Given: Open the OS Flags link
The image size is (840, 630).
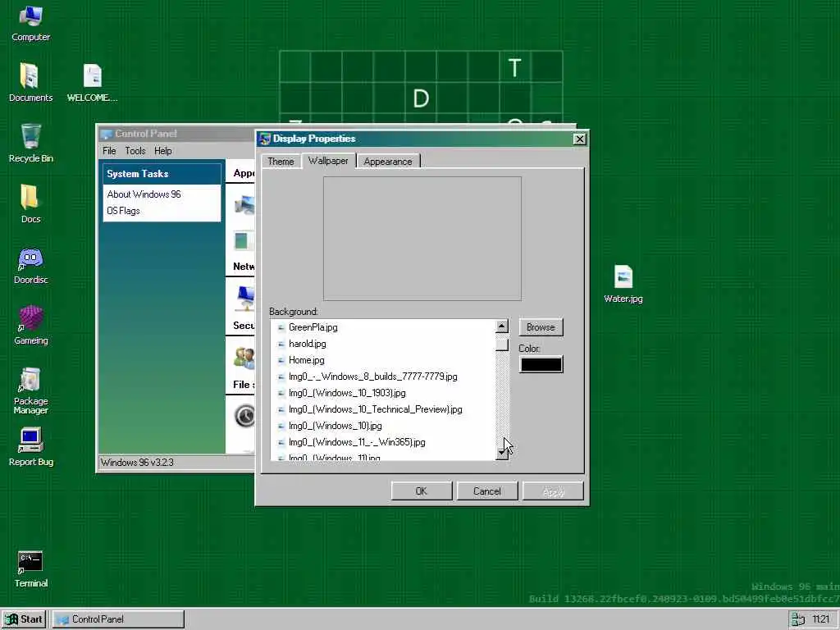Looking at the screenshot, I should [x=123, y=211].
